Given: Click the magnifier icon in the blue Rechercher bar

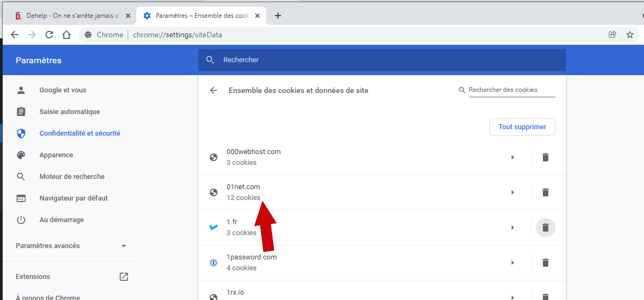Looking at the screenshot, I should [210, 60].
